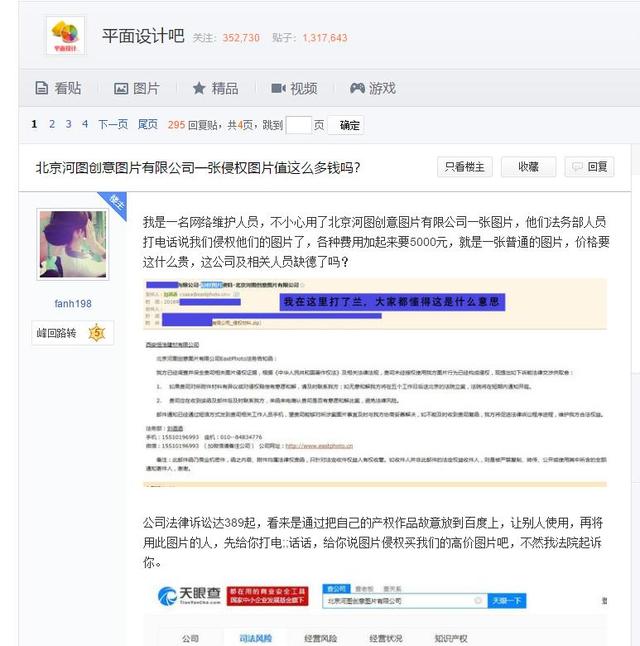
Task: Focus the page number jump field
Action: 299,125
